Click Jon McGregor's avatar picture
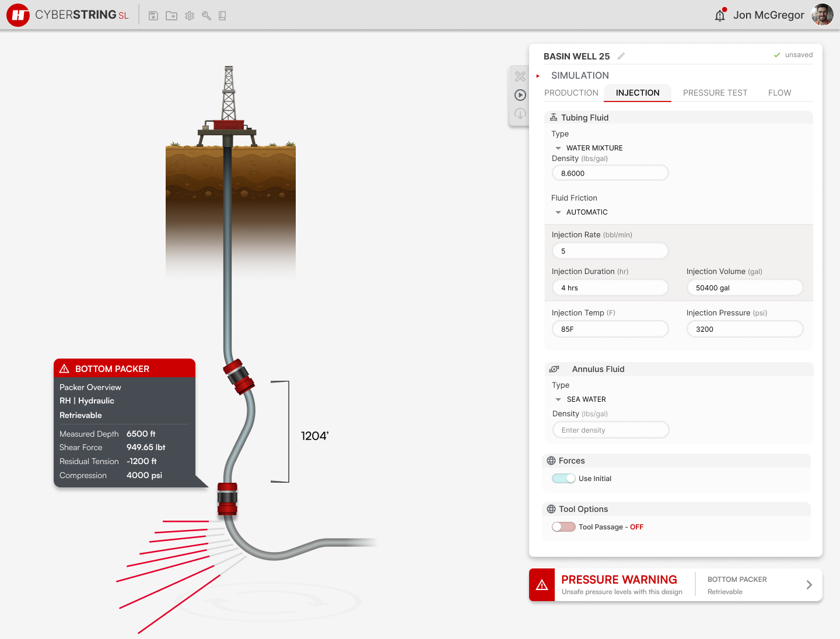 point(822,15)
